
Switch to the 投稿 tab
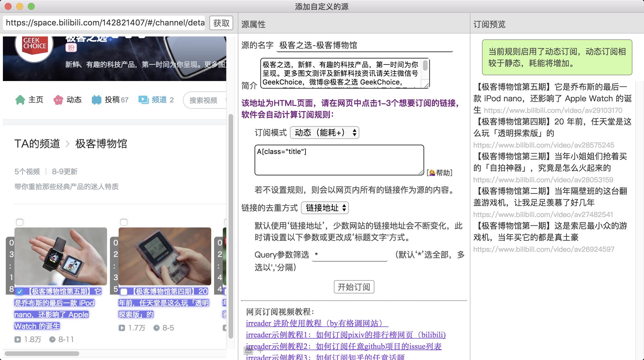pyautogui.click(x=112, y=100)
